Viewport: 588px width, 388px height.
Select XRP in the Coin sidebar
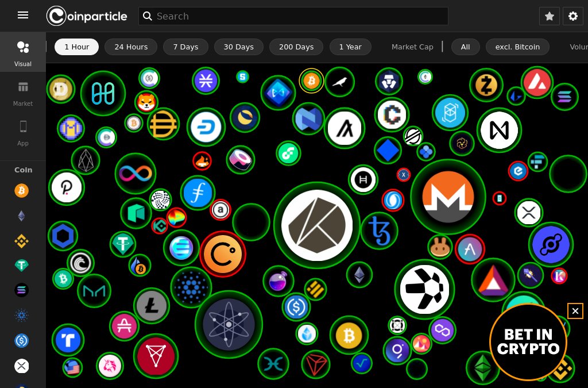pos(21,366)
